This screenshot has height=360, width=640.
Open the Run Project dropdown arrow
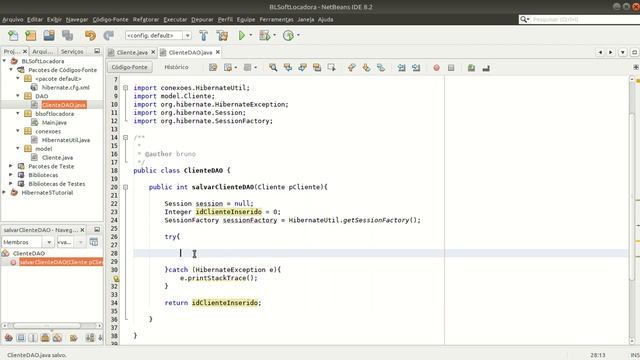pos(251,35)
